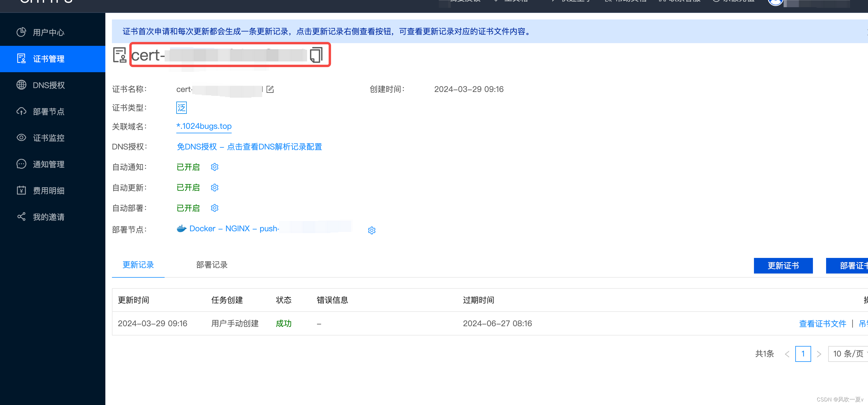Click the 更新时间 column header
This screenshot has height=405, width=868.
click(x=133, y=300)
